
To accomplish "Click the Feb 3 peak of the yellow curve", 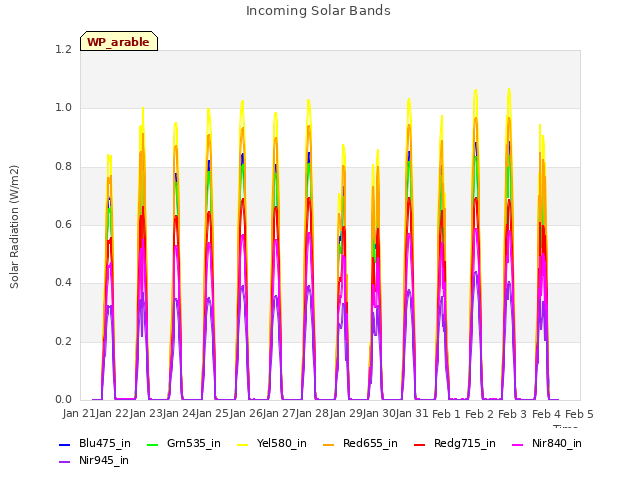I will pyautogui.click(x=509, y=89).
